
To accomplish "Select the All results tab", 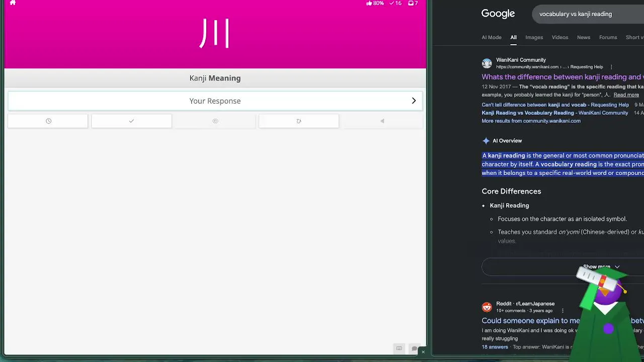I will (x=513, y=37).
